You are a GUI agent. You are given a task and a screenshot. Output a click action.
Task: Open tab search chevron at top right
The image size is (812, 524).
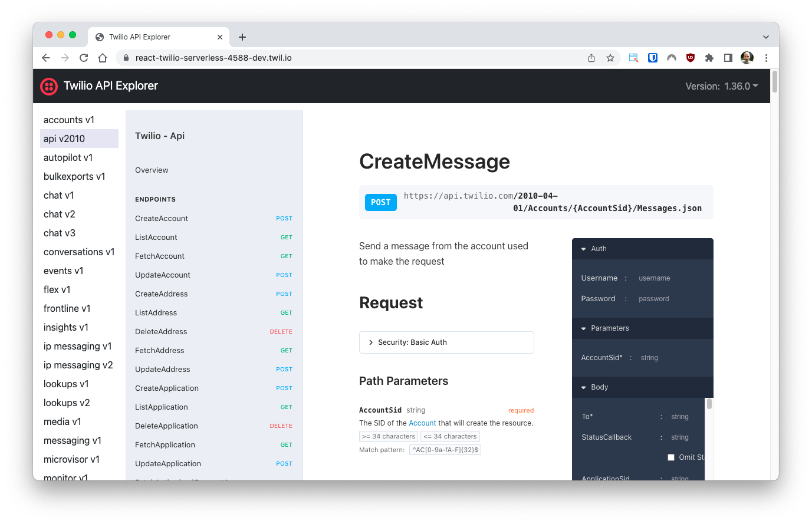[766, 37]
